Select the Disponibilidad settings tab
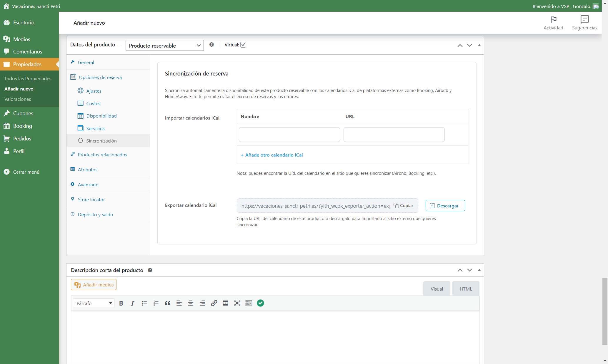The image size is (608, 364). [101, 116]
